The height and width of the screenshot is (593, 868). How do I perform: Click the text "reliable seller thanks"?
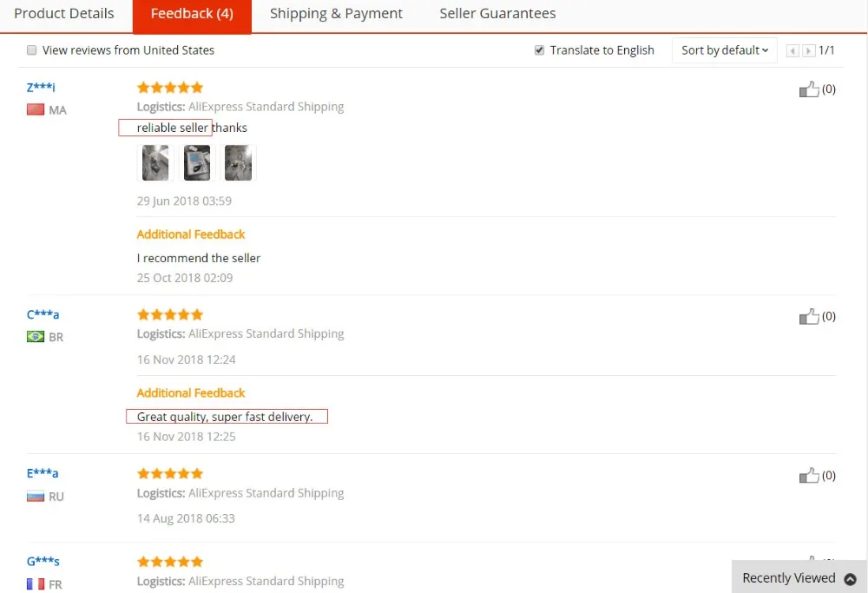pyautogui.click(x=192, y=128)
